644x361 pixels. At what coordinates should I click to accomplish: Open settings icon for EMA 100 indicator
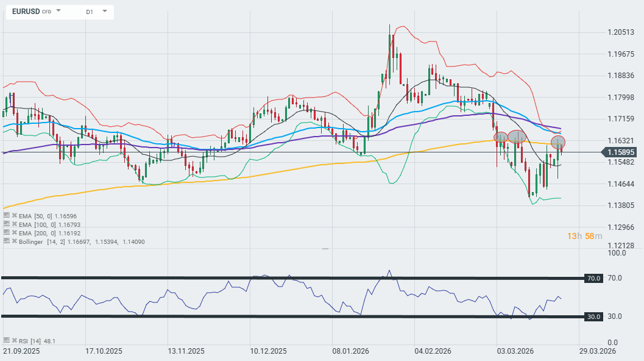point(6,224)
